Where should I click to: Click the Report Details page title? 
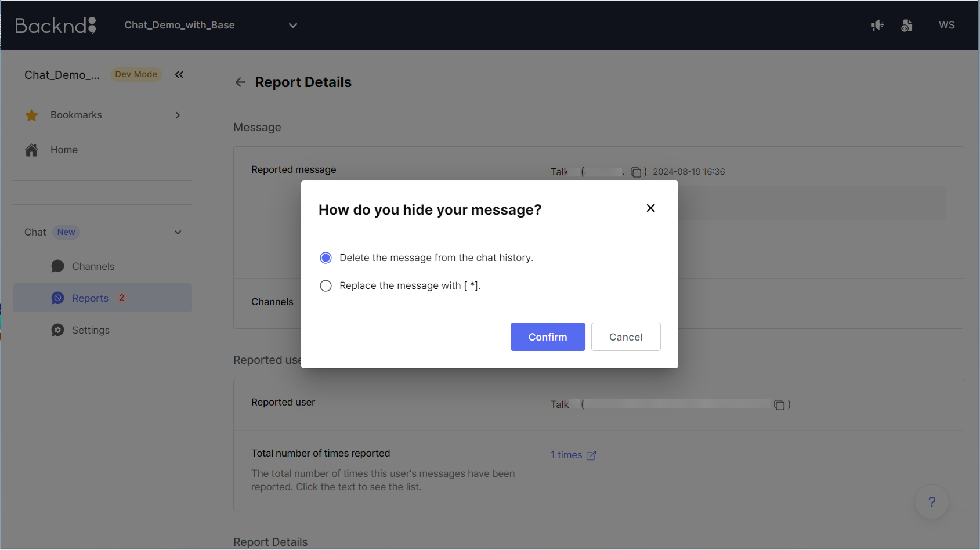(x=303, y=82)
